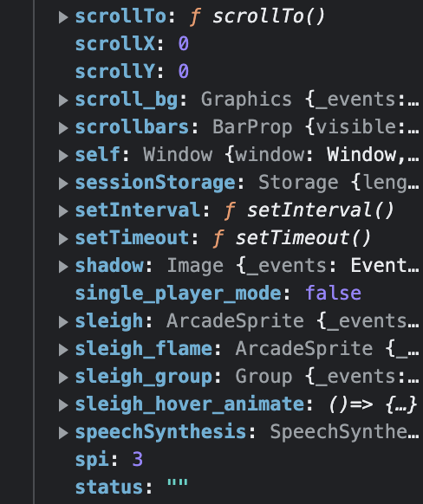Expand the sleigh_hover_animate arrow function

tap(63, 405)
